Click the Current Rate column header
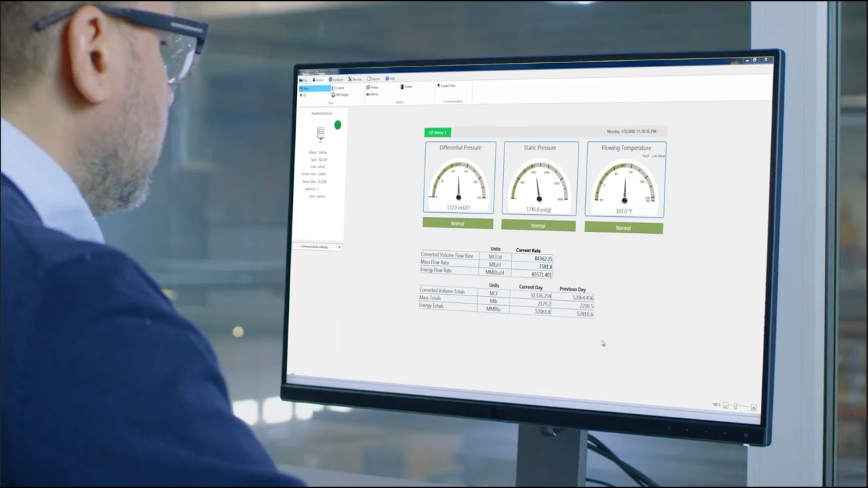The image size is (868, 488). tap(528, 250)
